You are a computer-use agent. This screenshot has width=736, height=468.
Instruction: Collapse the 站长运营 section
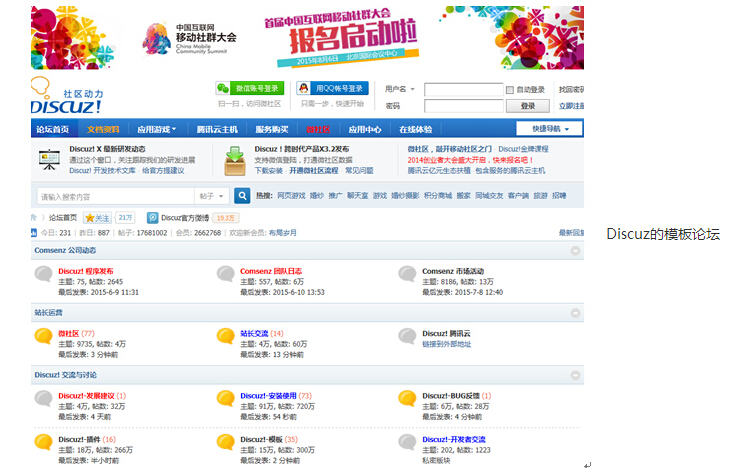575,313
